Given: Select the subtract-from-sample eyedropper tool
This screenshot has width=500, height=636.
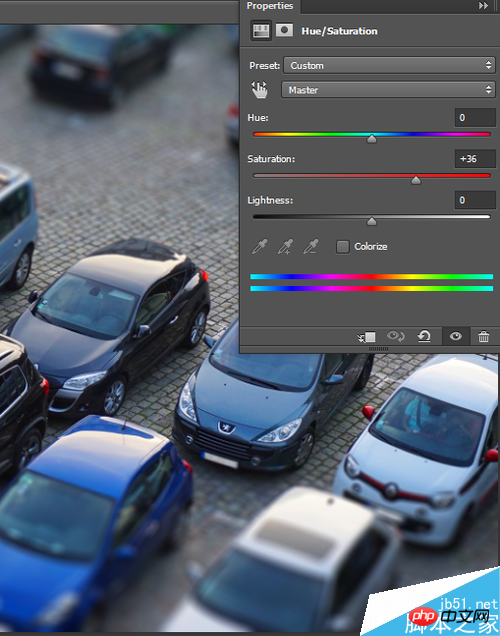Looking at the screenshot, I should pos(311,246).
